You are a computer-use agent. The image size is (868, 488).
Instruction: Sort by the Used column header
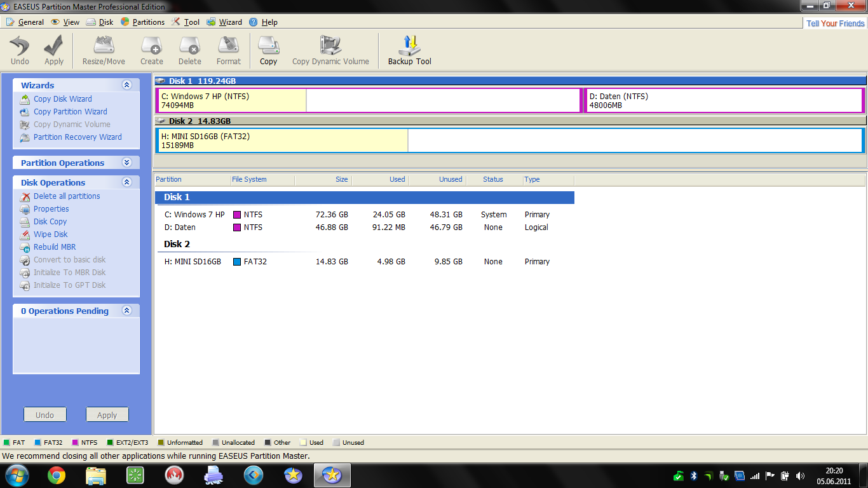[x=380, y=180]
